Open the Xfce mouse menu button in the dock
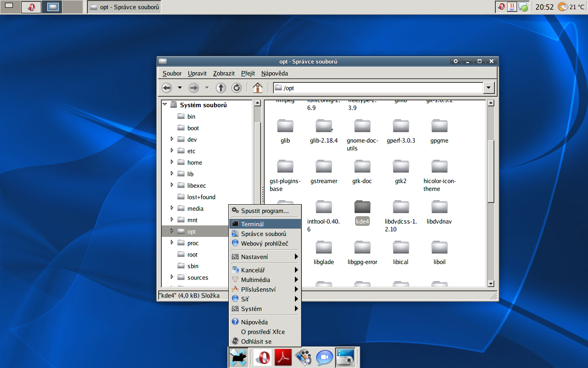 click(238, 357)
